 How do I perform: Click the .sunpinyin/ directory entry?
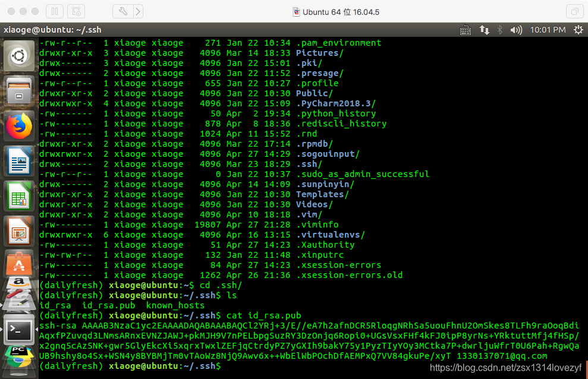click(x=325, y=185)
